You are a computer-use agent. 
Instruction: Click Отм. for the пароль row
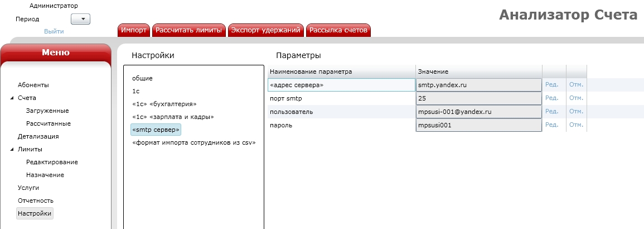pyautogui.click(x=576, y=125)
